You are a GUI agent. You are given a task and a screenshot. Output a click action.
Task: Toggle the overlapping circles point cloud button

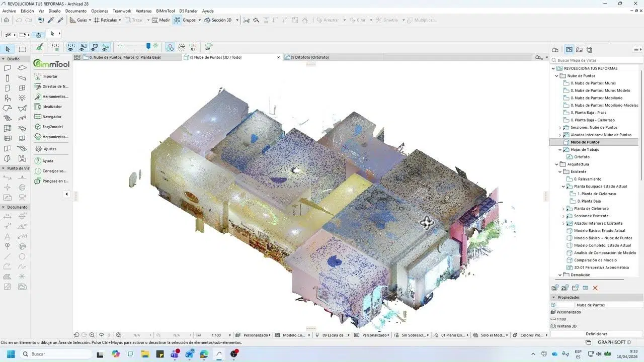coord(170,47)
